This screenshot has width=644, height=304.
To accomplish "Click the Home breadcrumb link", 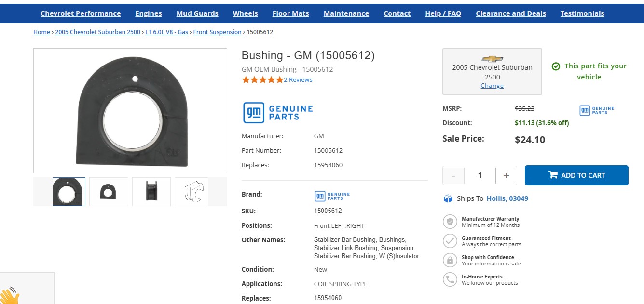I will coord(41,32).
